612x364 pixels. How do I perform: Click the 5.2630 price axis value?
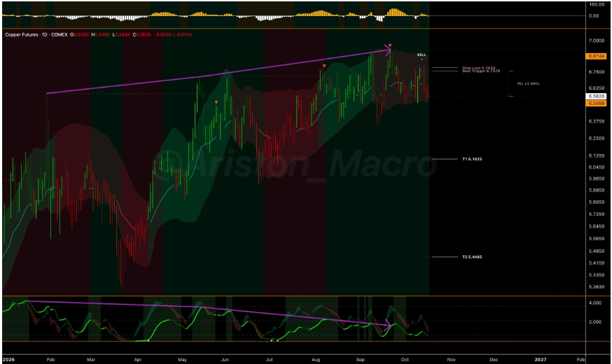(597, 287)
